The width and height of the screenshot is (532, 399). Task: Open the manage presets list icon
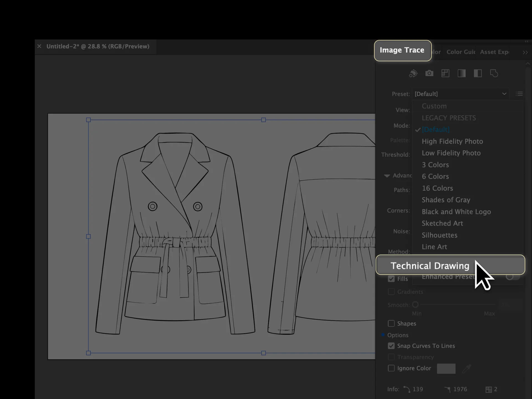click(x=519, y=94)
